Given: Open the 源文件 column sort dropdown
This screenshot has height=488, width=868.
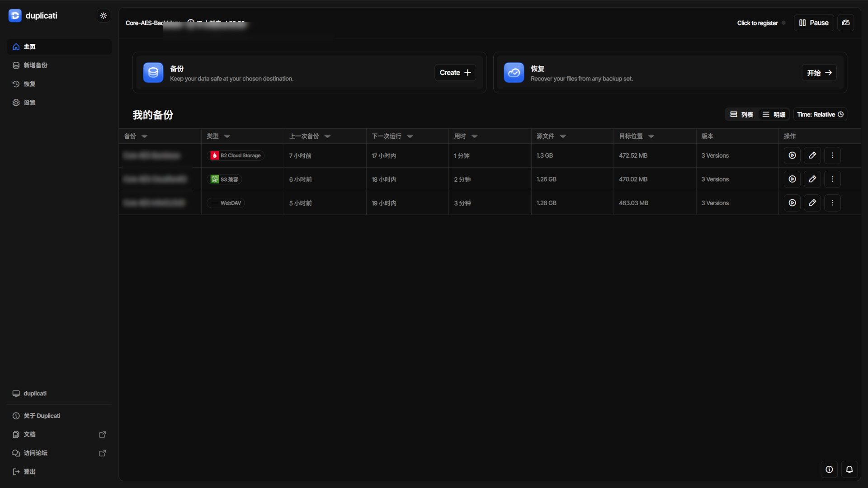Looking at the screenshot, I should pyautogui.click(x=563, y=136).
